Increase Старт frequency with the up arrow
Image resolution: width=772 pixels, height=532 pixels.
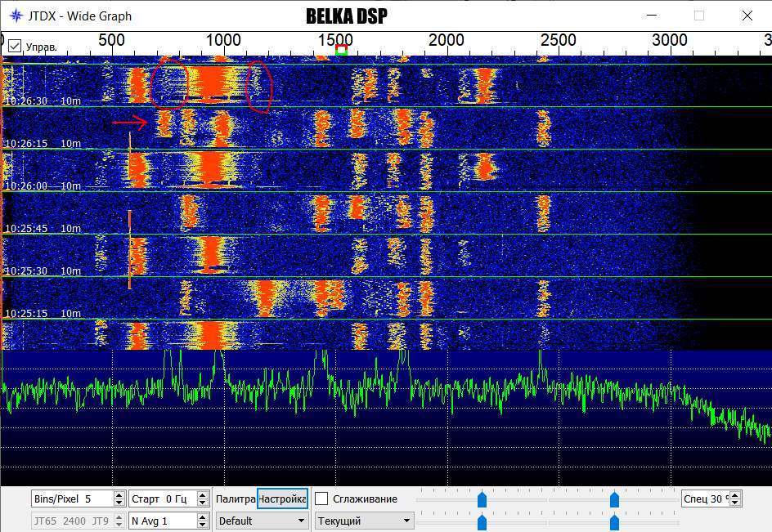[203, 494]
